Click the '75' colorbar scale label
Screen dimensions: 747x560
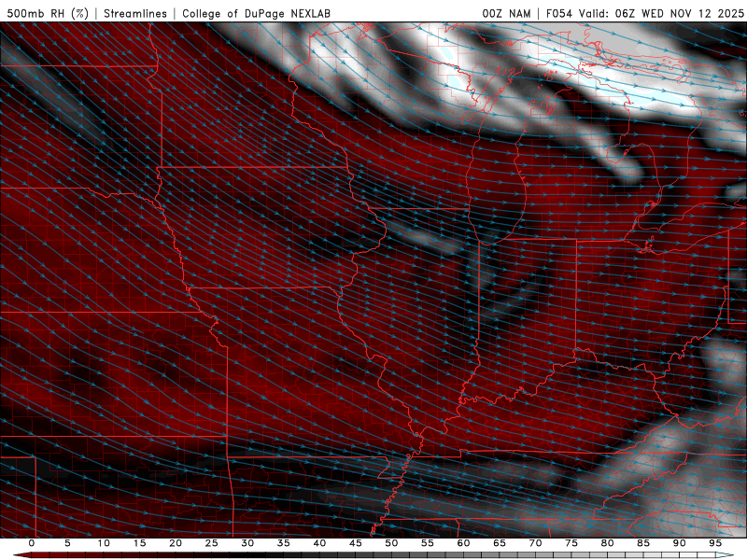(x=571, y=543)
